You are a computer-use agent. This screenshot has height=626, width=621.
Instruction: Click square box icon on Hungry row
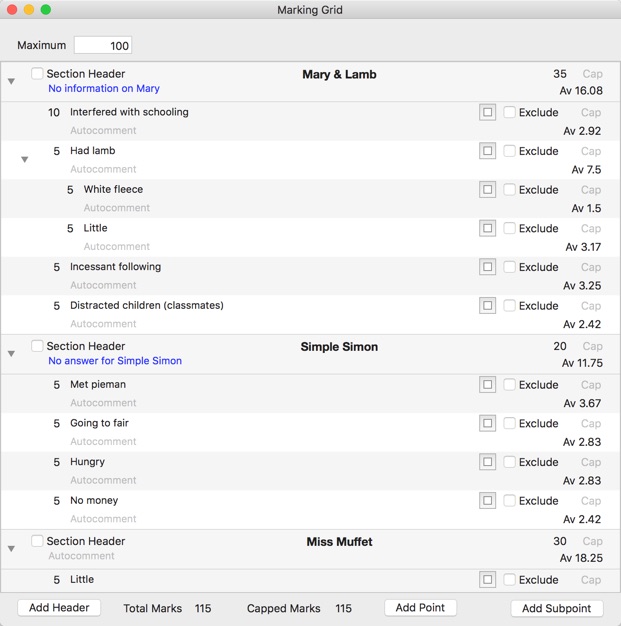[487, 462]
